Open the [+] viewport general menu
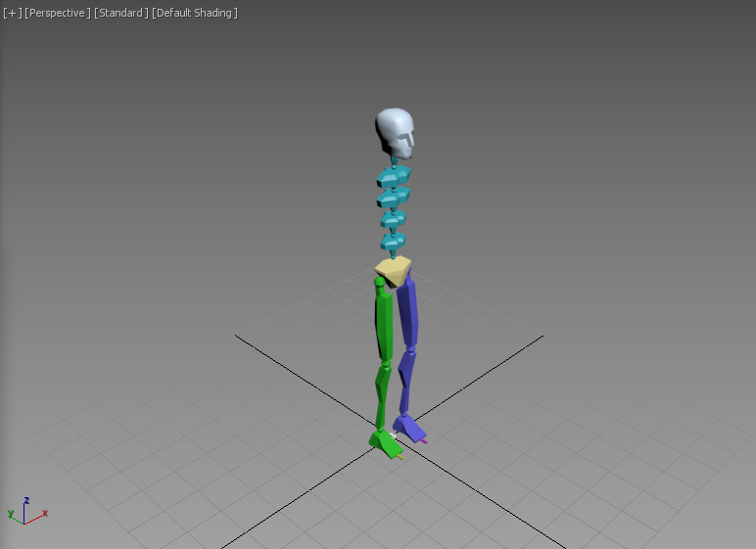The width and height of the screenshot is (756, 549). click(13, 13)
